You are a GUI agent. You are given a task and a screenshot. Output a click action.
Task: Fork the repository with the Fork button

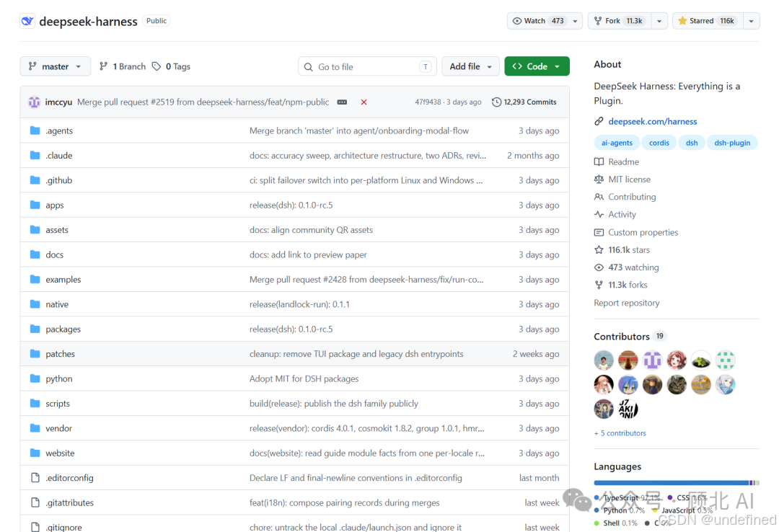[619, 21]
